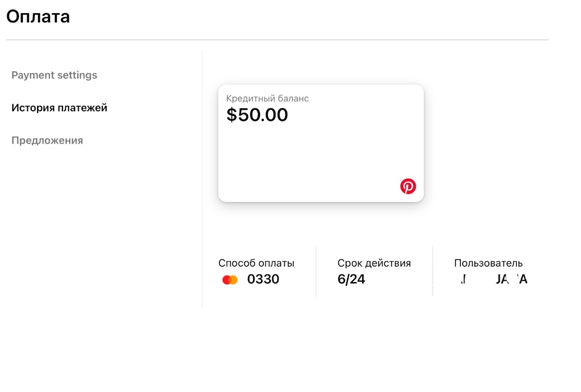The image size is (581, 392).
Task: Open the Payment settings section
Action: tap(54, 75)
